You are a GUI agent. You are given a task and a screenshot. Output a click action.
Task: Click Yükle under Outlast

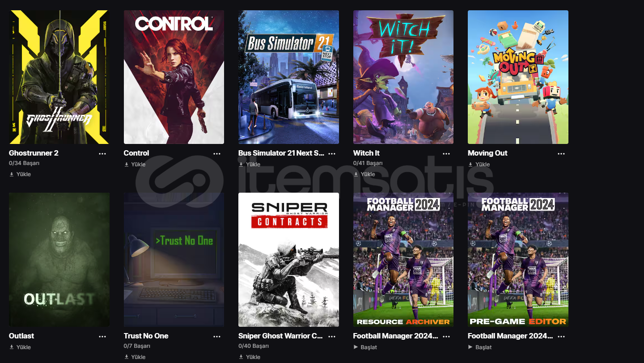coord(20,347)
